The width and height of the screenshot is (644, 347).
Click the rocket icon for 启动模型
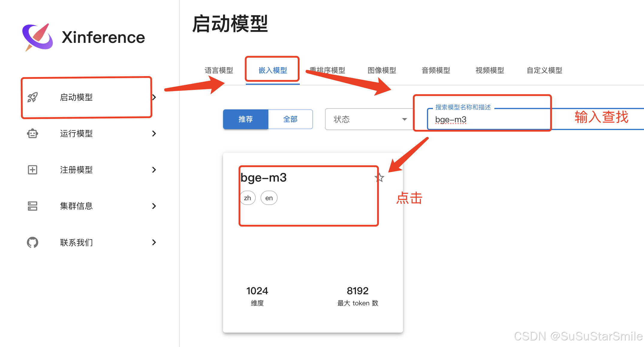click(32, 97)
